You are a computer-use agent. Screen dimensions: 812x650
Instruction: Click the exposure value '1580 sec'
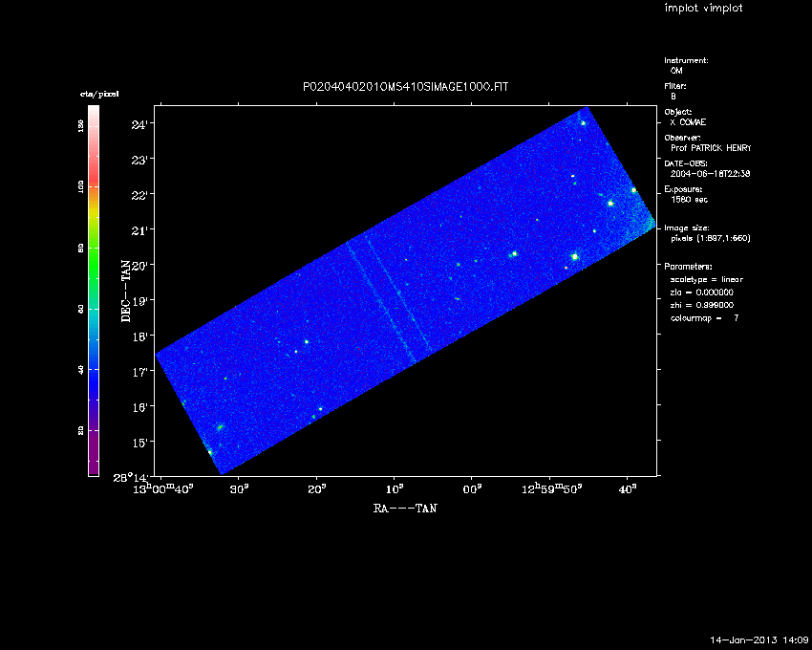(x=689, y=200)
